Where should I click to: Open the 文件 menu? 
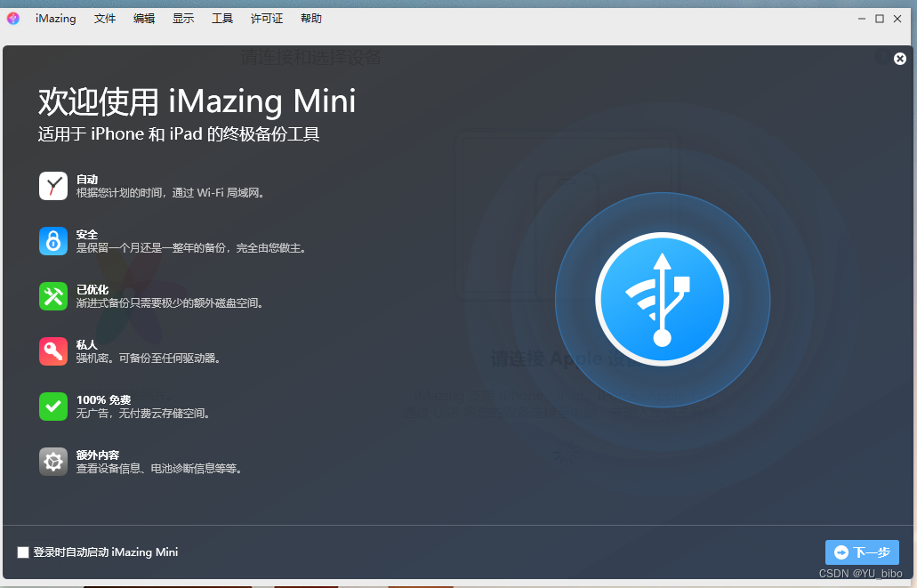coord(105,19)
